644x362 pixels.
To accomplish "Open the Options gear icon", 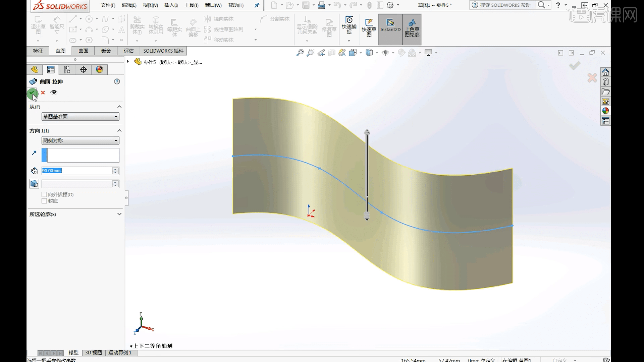I will (390, 5).
